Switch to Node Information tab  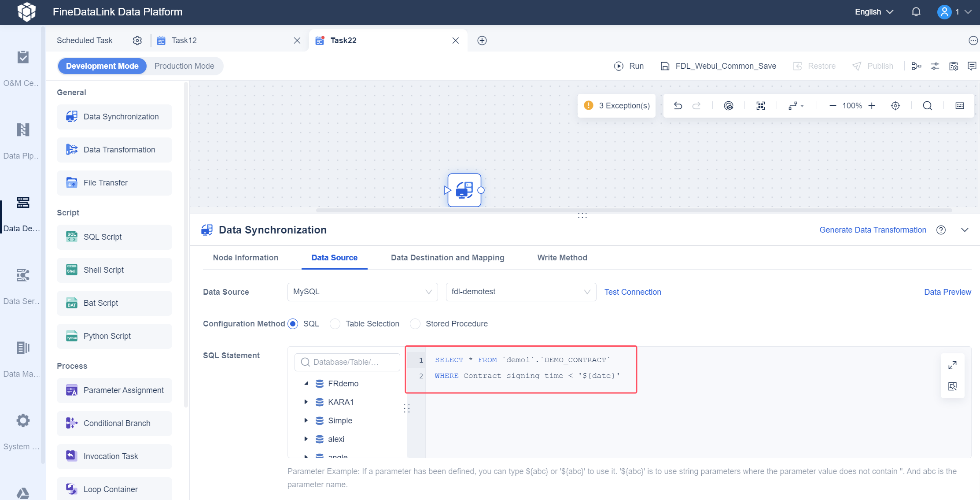point(246,258)
